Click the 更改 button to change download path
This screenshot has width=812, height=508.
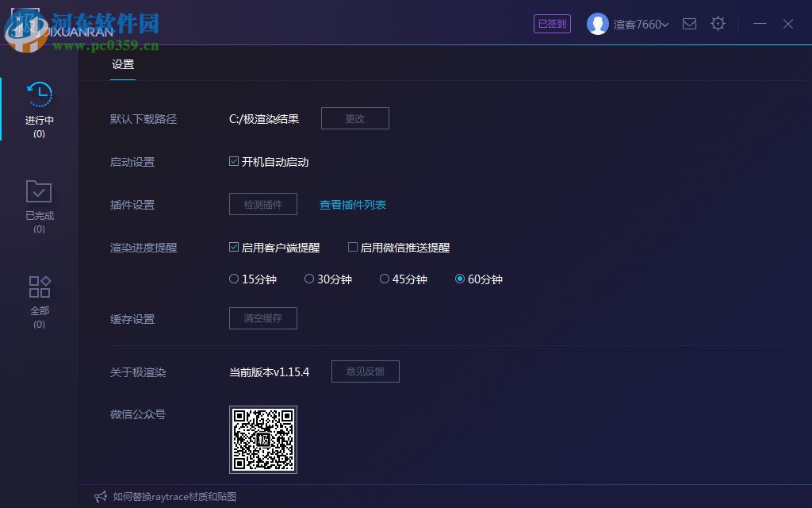click(x=354, y=117)
